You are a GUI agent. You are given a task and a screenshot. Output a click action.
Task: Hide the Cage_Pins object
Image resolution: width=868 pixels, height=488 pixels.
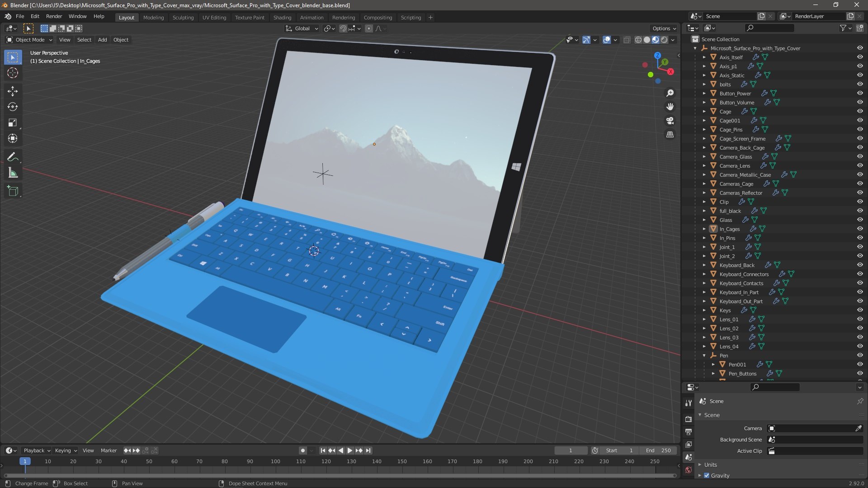[860, 130]
